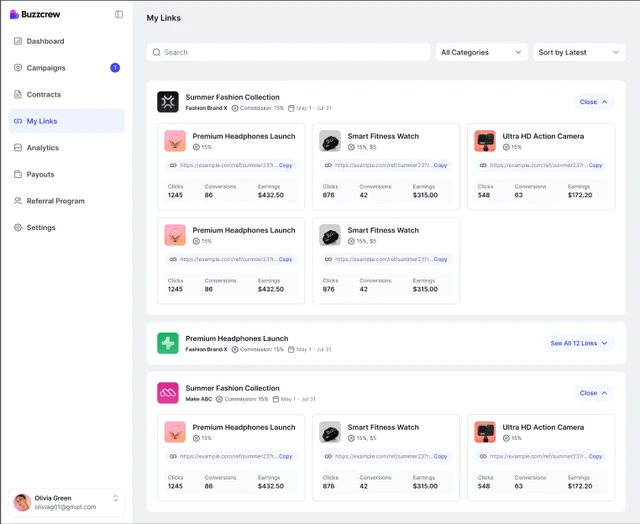Click the Search input field
Image resolution: width=640 pixels, height=524 pixels.
[x=290, y=52]
